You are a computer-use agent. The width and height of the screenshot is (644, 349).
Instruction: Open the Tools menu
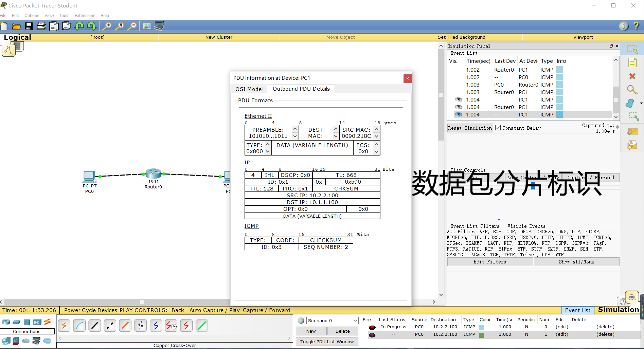tap(64, 16)
